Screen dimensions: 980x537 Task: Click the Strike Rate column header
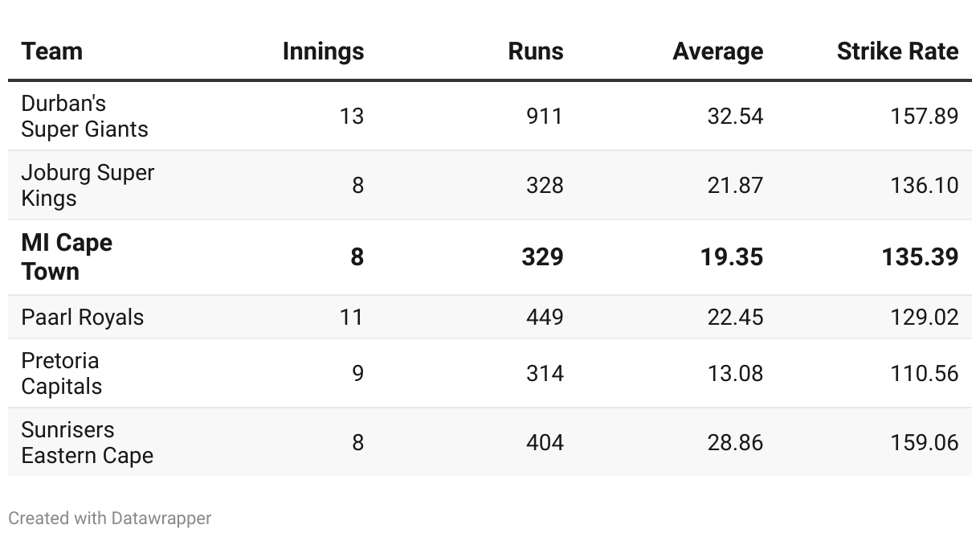click(x=898, y=51)
